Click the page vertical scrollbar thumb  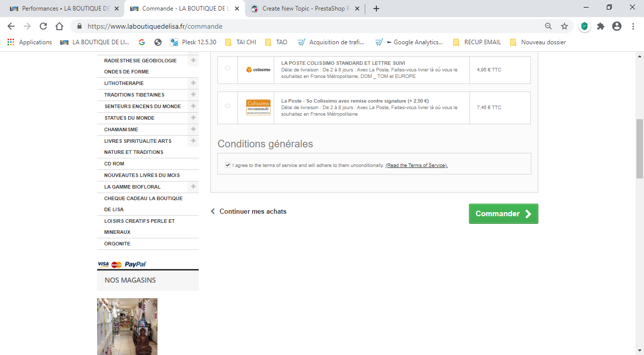click(x=639, y=148)
